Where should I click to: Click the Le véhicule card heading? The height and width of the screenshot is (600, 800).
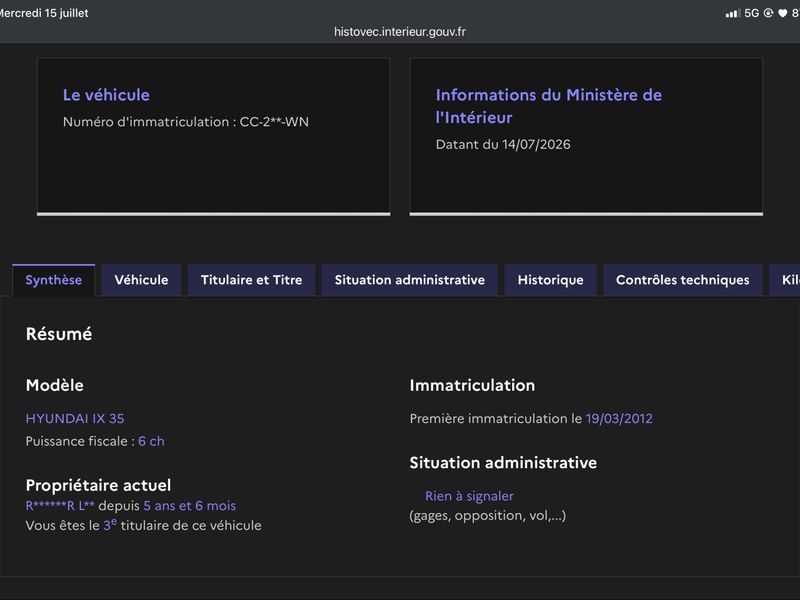click(106, 95)
